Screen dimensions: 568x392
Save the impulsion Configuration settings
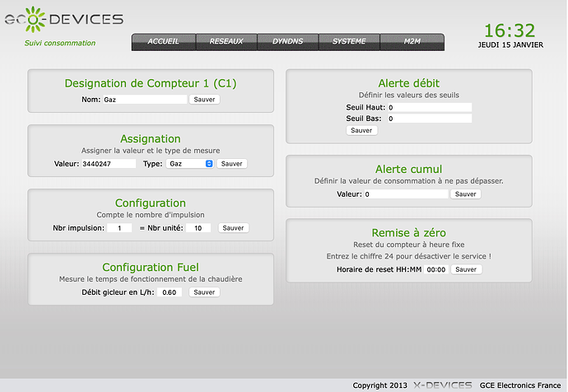[x=234, y=228]
